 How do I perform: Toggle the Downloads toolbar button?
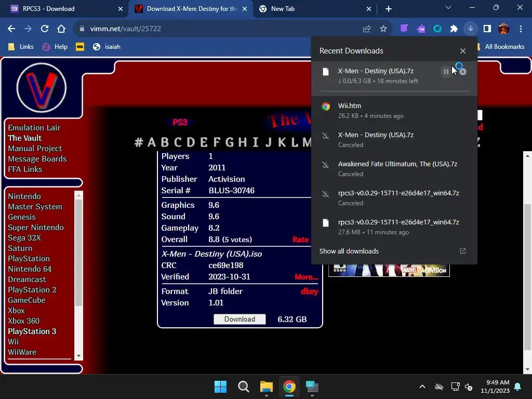click(471, 29)
